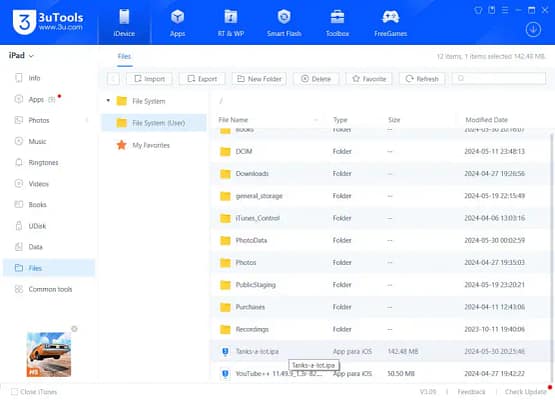Select the PhotoData folder
Image resolution: width=555 pixels, height=400 pixels.
coord(381,240)
